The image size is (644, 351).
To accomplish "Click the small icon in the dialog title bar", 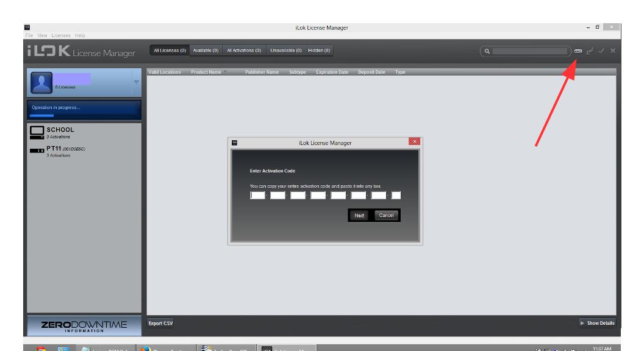I will tap(235, 143).
